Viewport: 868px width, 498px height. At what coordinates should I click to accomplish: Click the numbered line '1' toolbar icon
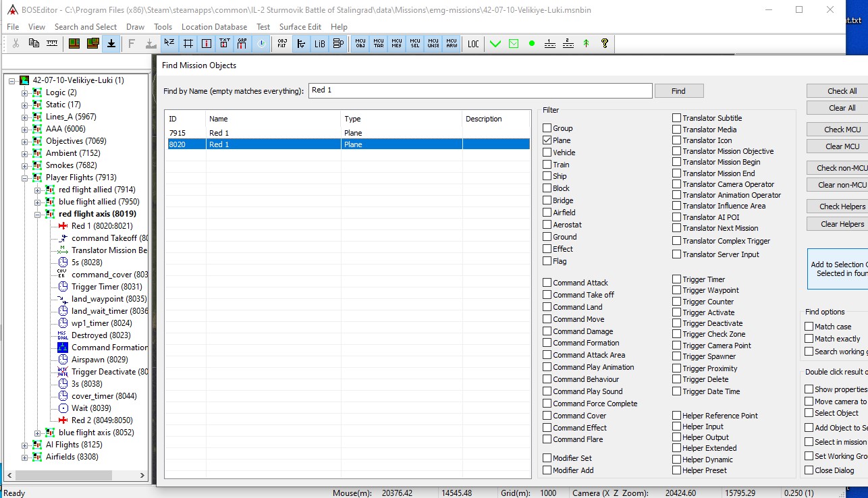click(x=550, y=43)
